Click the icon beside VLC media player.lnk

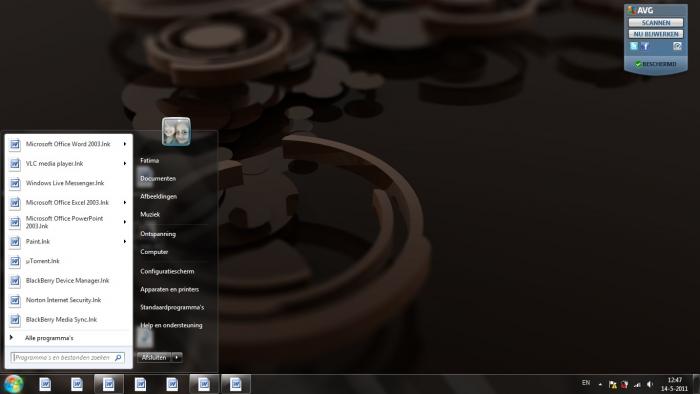point(15,164)
